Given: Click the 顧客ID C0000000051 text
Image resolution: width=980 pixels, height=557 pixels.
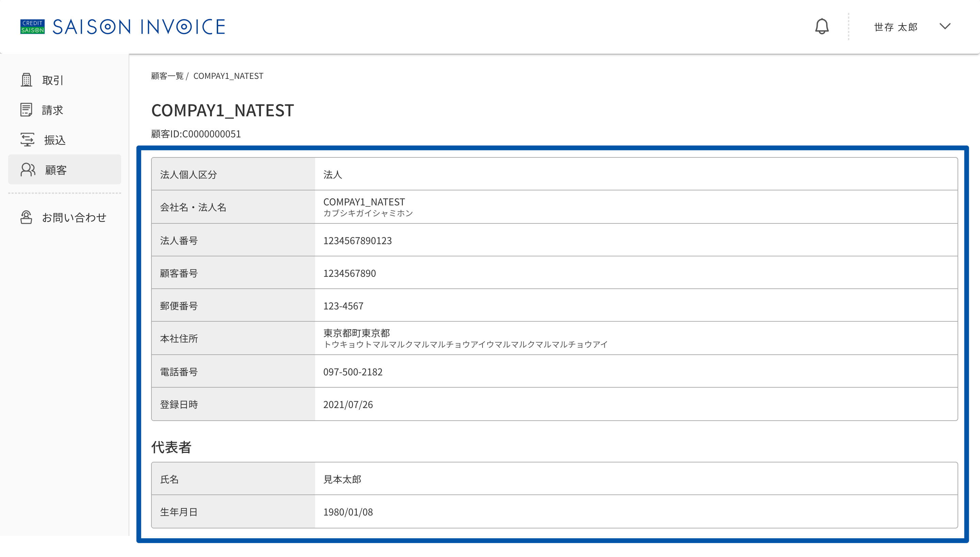Looking at the screenshot, I should coord(196,134).
